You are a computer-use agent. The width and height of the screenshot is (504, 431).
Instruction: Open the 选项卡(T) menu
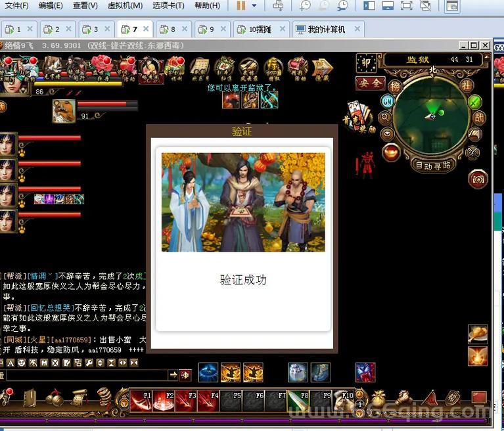click(x=168, y=5)
